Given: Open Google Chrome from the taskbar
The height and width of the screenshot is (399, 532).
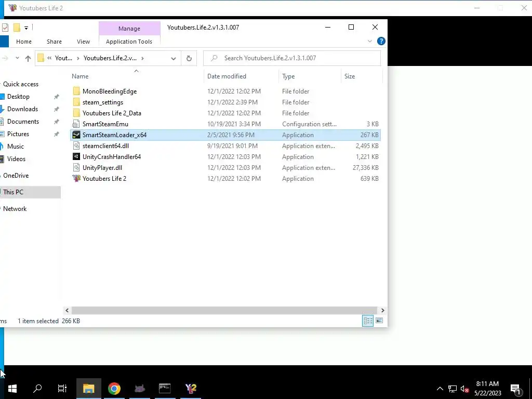Looking at the screenshot, I should 114,388.
